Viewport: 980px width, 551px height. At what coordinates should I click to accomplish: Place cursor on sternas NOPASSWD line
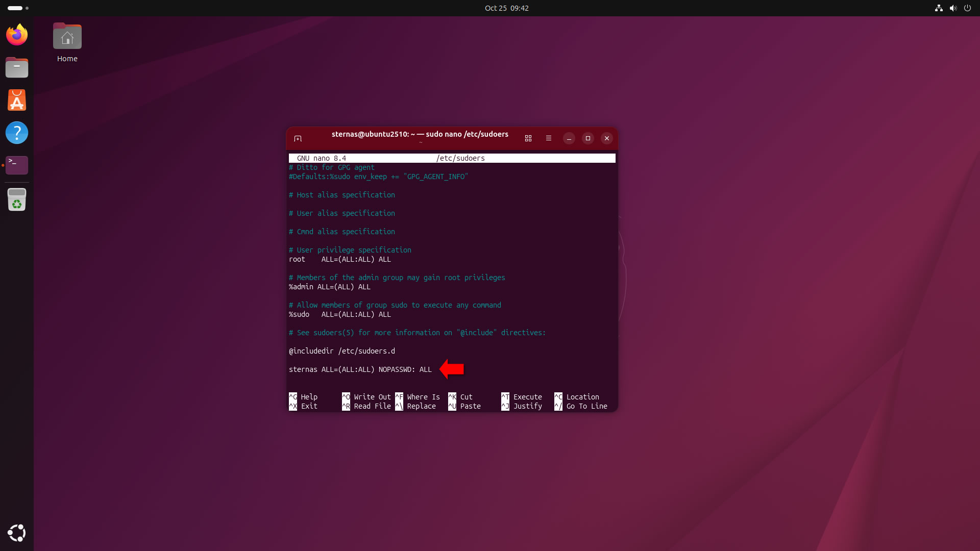360,369
